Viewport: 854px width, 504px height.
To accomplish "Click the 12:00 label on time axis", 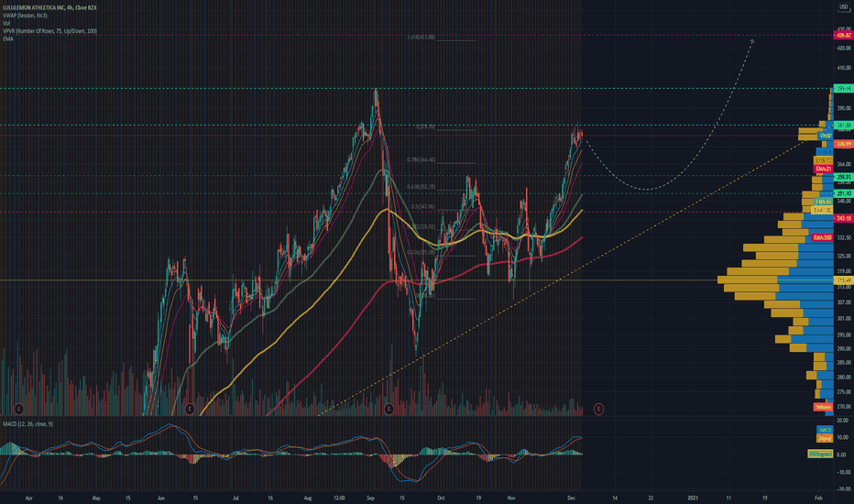I will click(339, 498).
